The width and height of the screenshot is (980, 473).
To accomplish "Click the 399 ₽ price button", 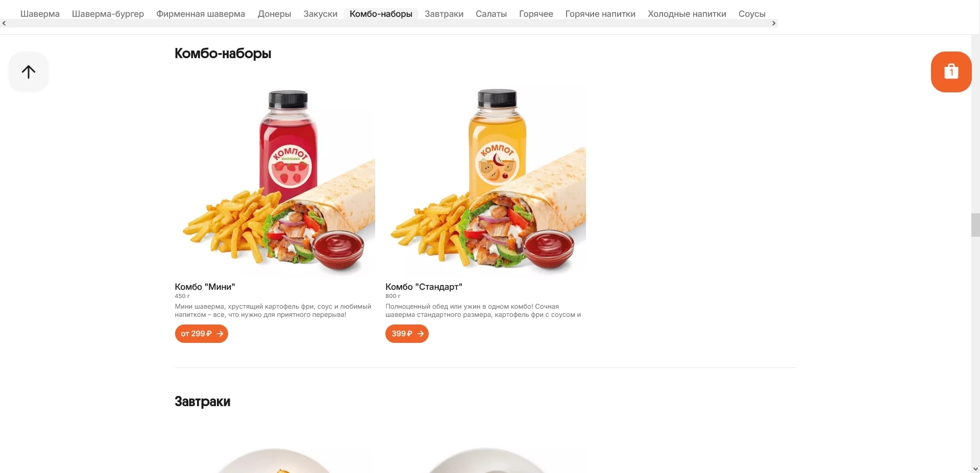I will 407,334.
